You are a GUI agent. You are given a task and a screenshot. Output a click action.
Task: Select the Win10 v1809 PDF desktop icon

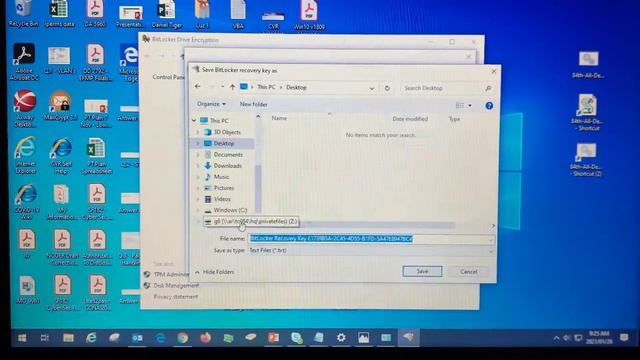(x=309, y=15)
